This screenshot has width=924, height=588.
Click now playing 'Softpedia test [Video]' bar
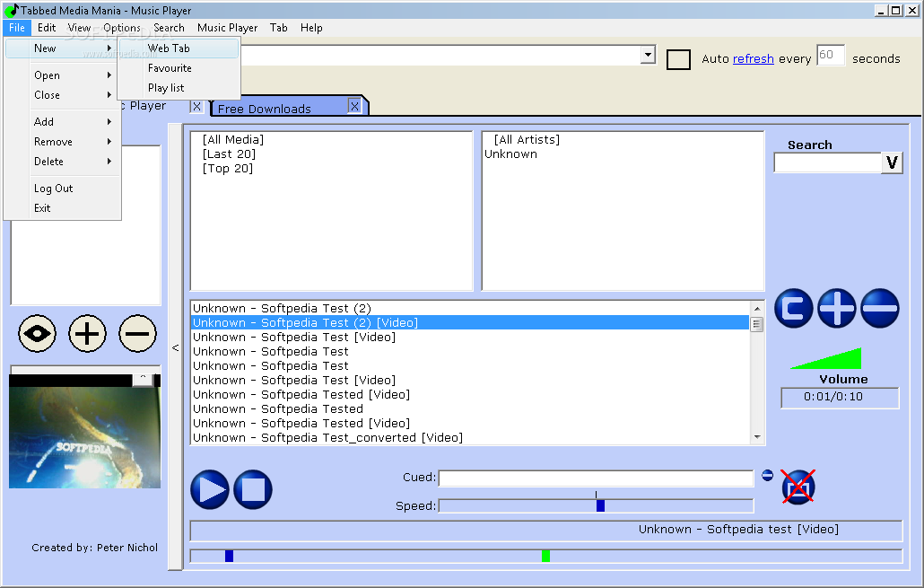point(545,531)
